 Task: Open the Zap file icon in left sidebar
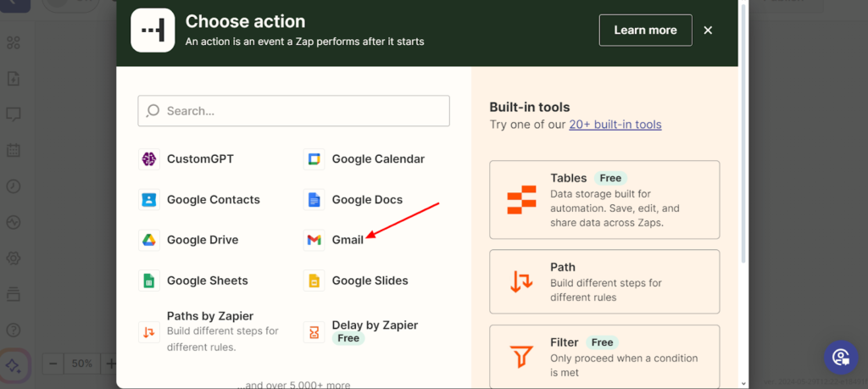point(14,79)
